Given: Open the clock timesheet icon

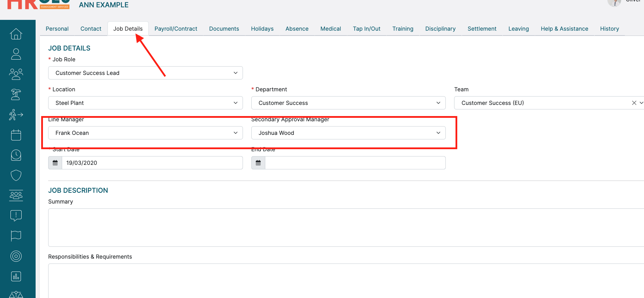Looking at the screenshot, I should click(x=16, y=155).
